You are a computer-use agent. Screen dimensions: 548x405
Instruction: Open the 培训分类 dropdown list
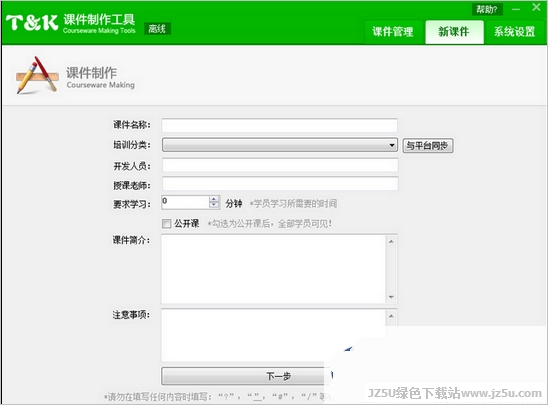(280, 145)
